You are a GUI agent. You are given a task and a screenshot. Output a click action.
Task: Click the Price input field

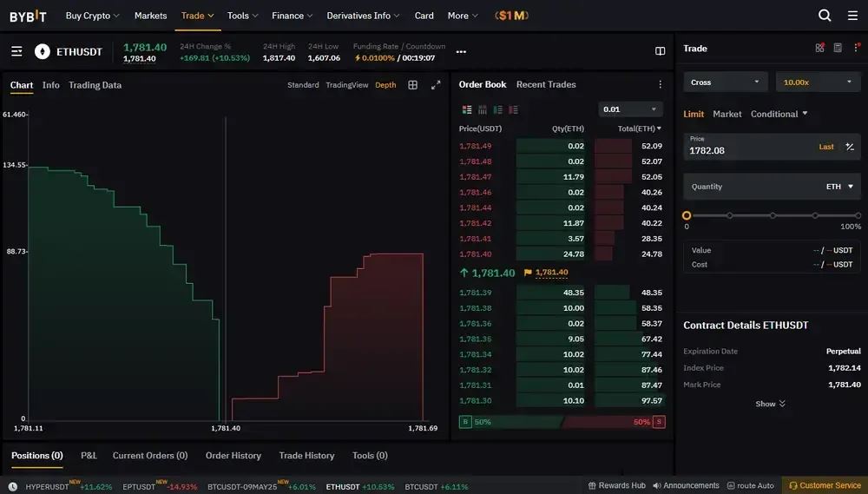[x=772, y=147]
